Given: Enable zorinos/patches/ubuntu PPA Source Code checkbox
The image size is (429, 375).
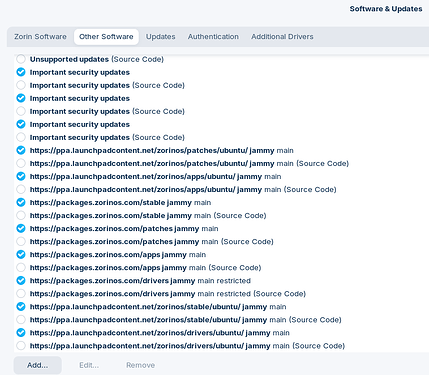Looking at the screenshot, I should tap(21, 163).
